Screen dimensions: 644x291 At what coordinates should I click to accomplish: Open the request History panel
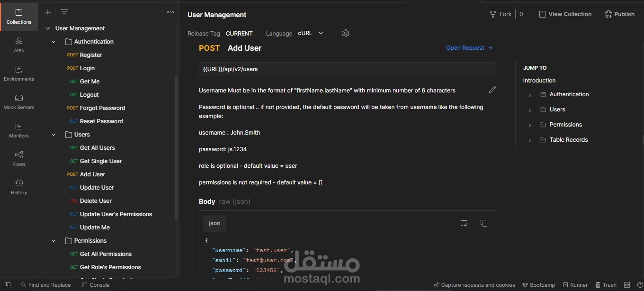coord(19,187)
